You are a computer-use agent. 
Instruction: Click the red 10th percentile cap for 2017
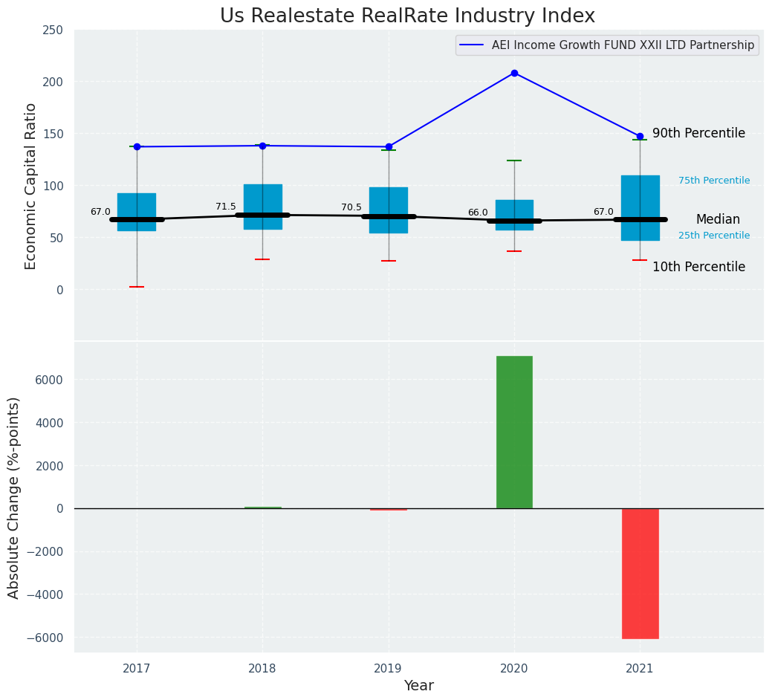pyautogui.click(x=137, y=287)
